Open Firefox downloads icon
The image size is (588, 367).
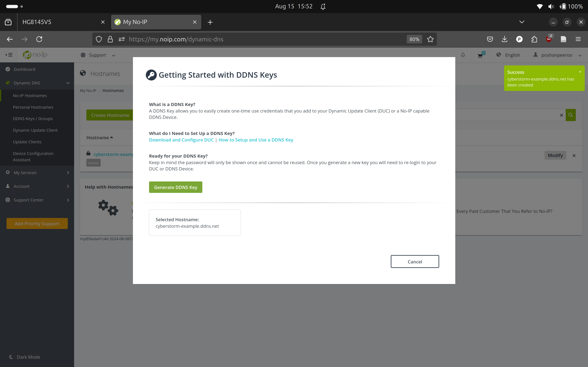504,39
